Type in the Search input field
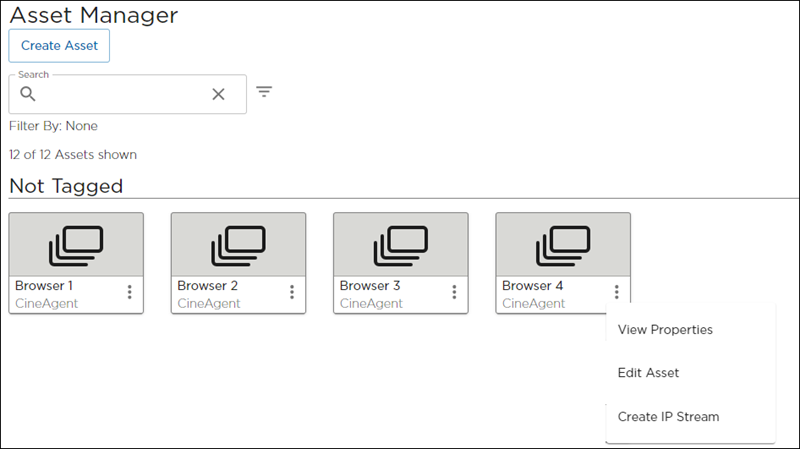Viewport: 800px width, 449px height. pyautogui.click(x=120, y=94)
